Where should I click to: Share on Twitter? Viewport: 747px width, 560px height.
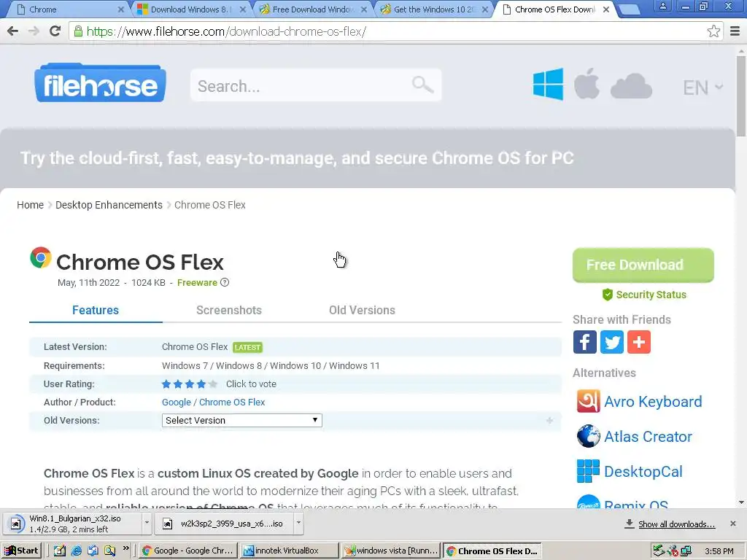point(612,342)
